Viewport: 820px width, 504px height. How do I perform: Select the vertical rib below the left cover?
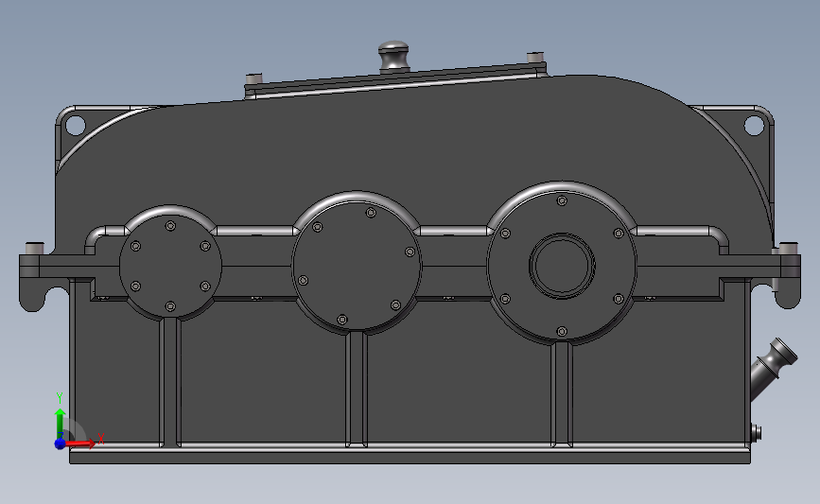click(170, 382)
